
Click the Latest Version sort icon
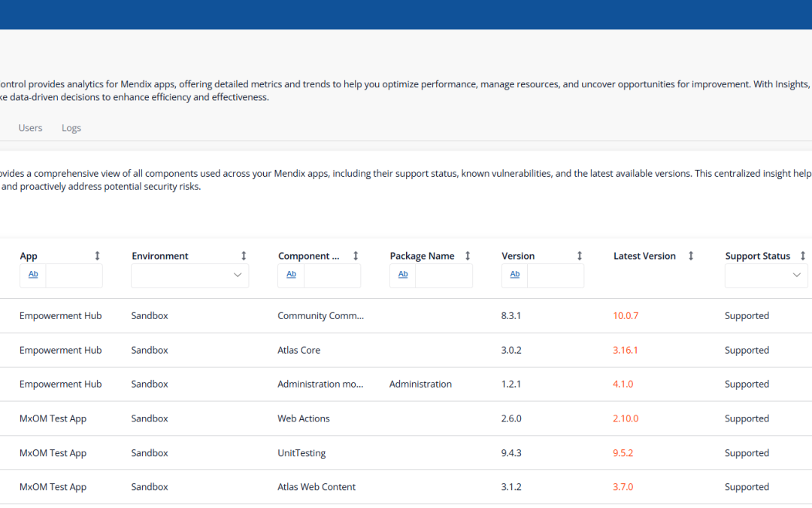click(691, 256)
